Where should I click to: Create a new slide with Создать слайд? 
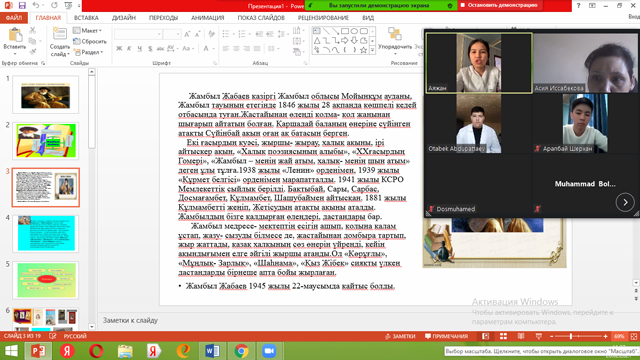[60, 42]
